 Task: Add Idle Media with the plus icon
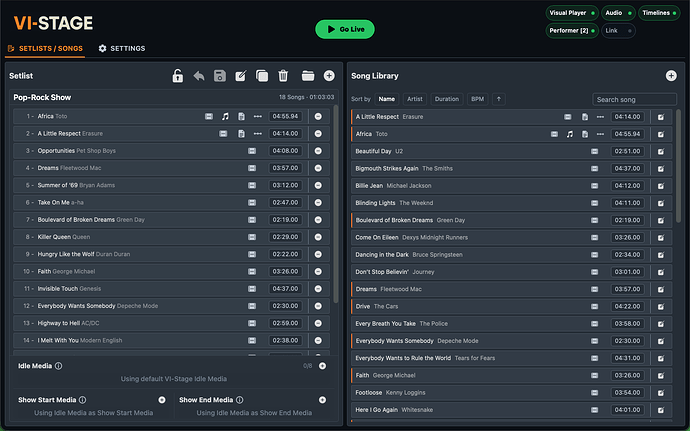tap(323, 366)
